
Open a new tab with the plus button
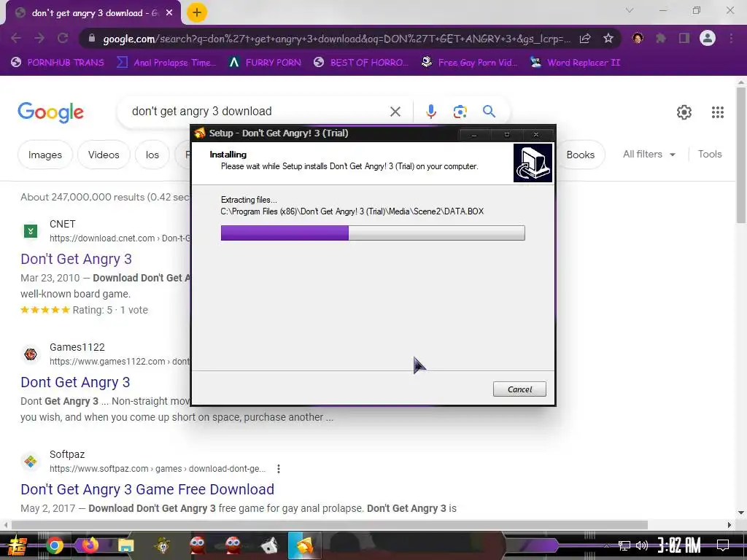(x=197, y=13)
